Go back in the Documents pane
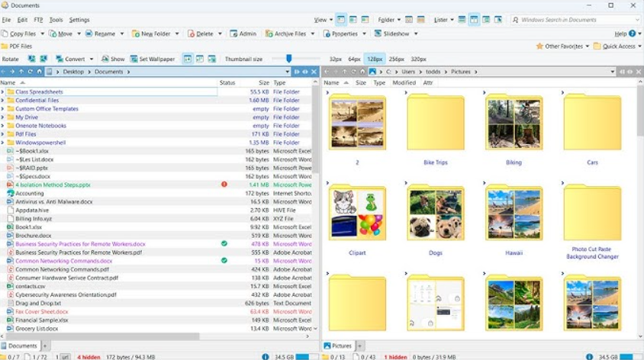 (3, 72)
